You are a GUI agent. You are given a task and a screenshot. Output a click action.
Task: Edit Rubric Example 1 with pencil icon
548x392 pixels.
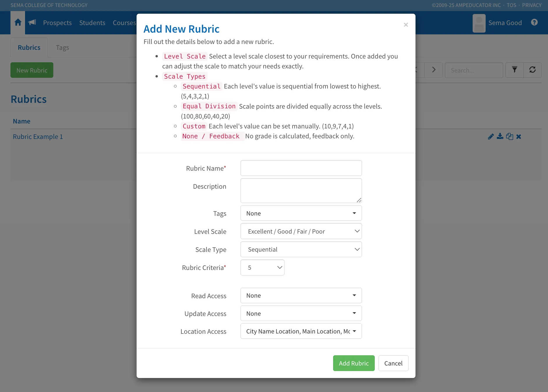(491, 137)
